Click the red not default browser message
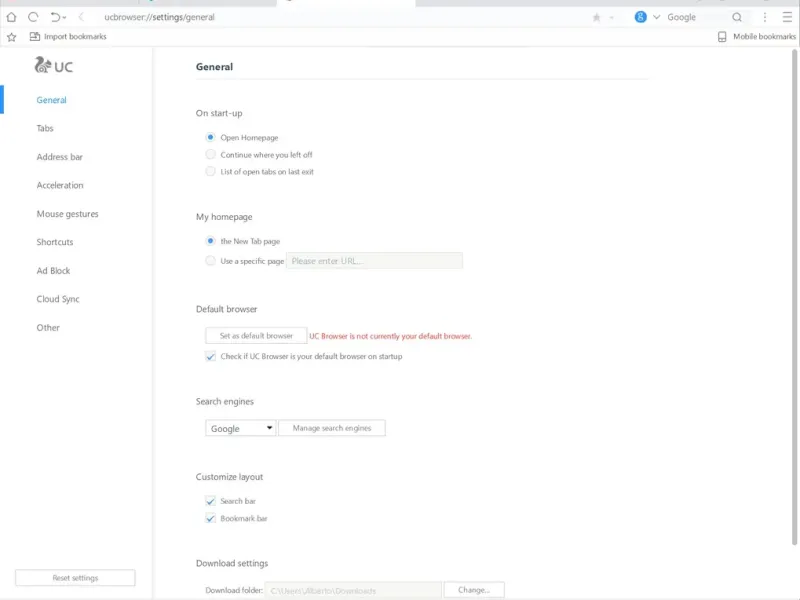 tap(390, 336)
